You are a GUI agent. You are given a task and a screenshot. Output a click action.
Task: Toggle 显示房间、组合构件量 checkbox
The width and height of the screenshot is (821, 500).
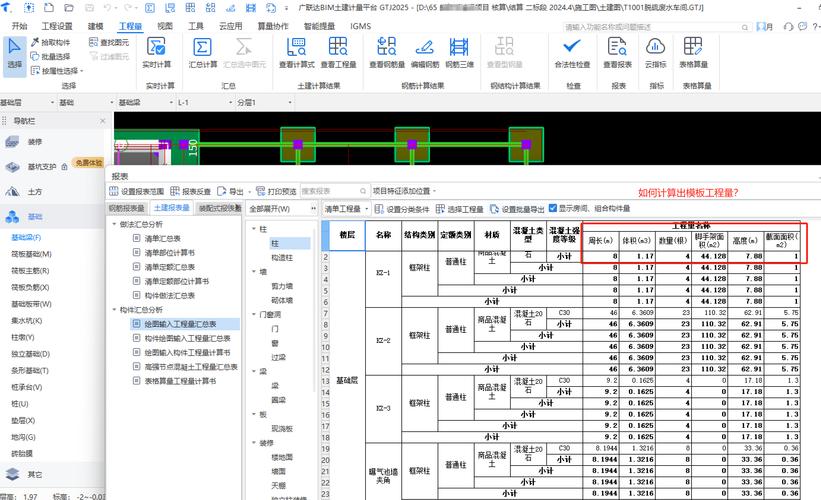point(552,208)
